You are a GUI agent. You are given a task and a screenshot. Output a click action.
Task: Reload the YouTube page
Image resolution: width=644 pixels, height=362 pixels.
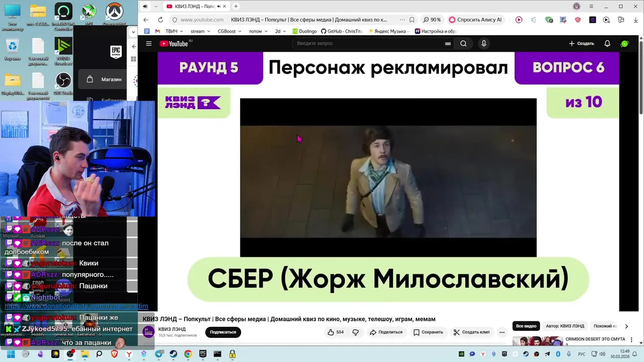click(160, 20)
